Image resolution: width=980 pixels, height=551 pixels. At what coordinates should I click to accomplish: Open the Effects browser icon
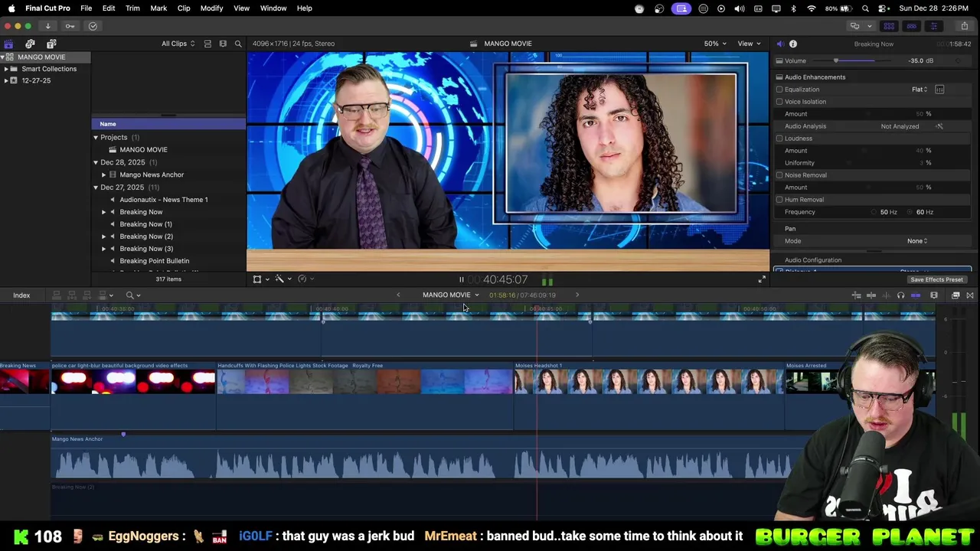(x=955, y=295)
